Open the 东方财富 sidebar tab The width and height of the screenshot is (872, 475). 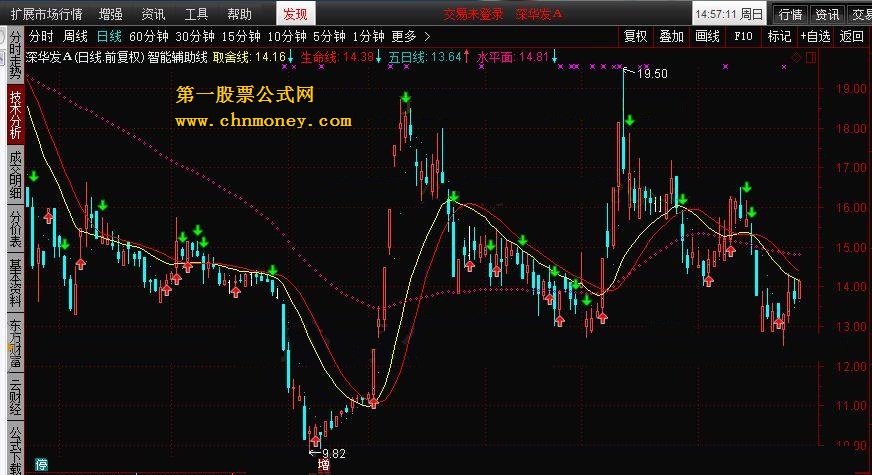pyautogui.click(x=15, y=343)
